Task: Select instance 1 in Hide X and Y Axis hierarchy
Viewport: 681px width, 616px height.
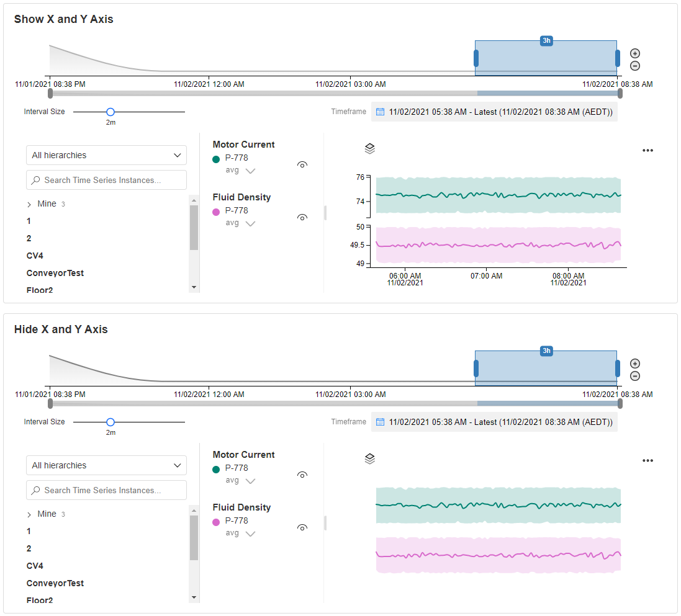Action: (29, 531)
